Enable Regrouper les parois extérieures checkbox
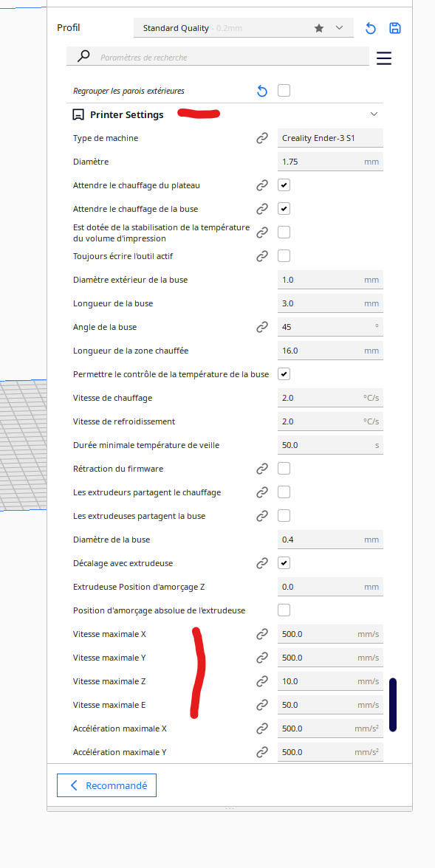The width and height of the screenshot is (435, 868). point(284,90)
